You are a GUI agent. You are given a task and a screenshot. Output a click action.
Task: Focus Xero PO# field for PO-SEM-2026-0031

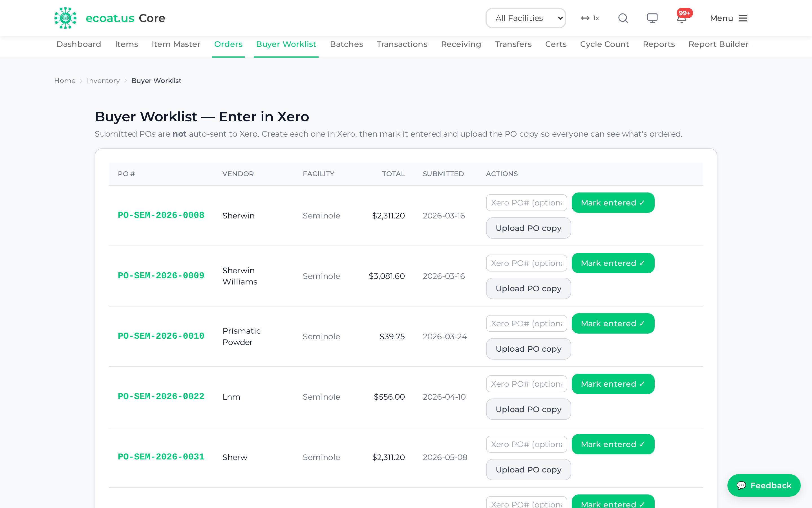[x=526, y=444]
